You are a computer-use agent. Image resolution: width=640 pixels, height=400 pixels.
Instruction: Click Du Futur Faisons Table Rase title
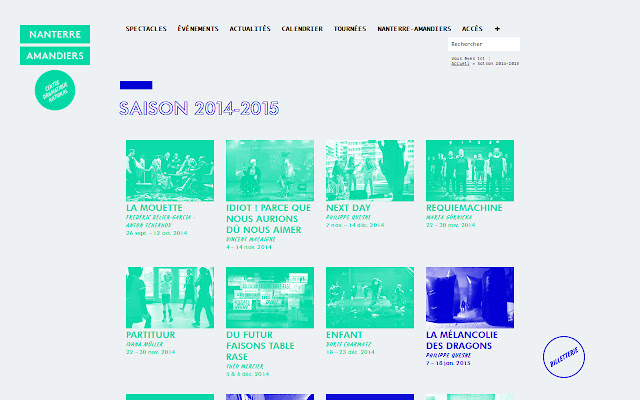[260, 346]
